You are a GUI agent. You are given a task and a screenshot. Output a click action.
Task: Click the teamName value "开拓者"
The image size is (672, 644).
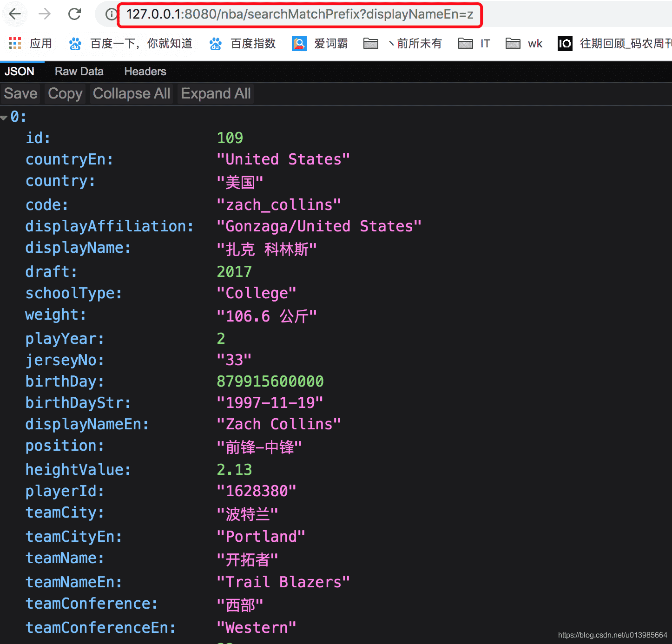(247, 559)
